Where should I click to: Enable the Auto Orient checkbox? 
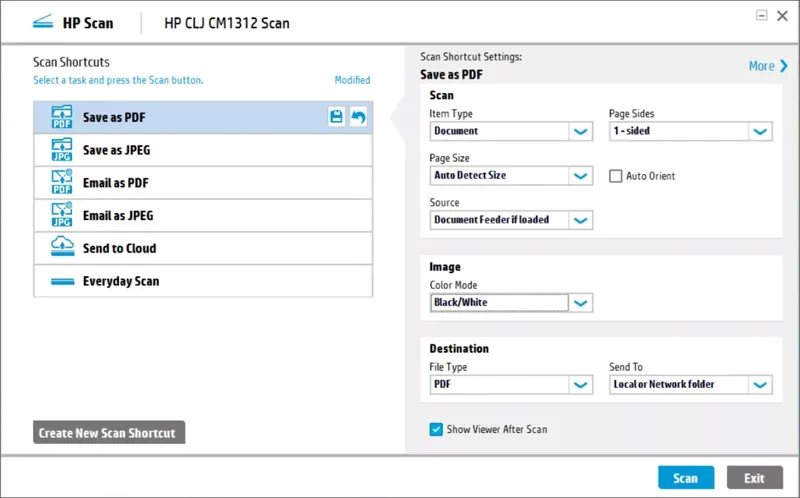coord(616,176)
